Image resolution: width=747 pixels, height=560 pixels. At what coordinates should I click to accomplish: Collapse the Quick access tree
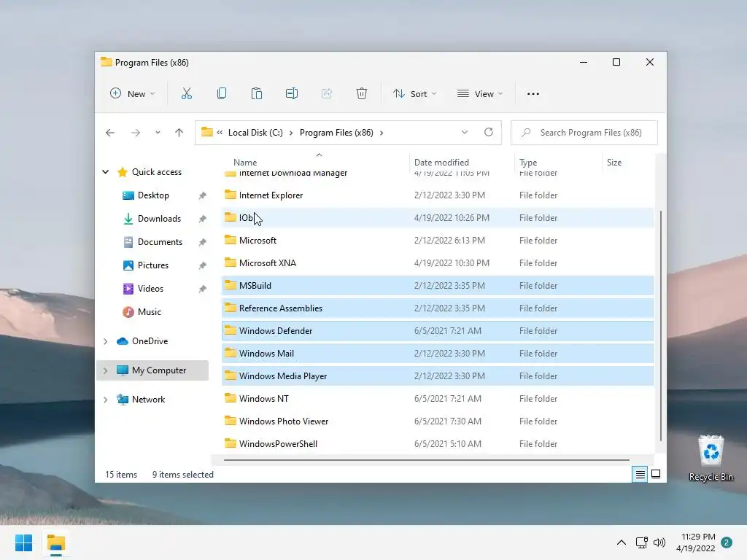pos(105,172)
